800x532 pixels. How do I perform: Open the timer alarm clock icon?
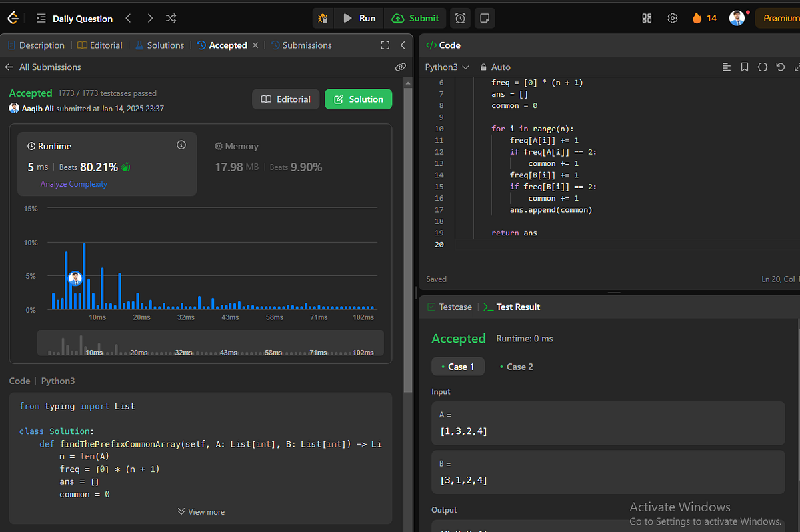click(460, 18)
